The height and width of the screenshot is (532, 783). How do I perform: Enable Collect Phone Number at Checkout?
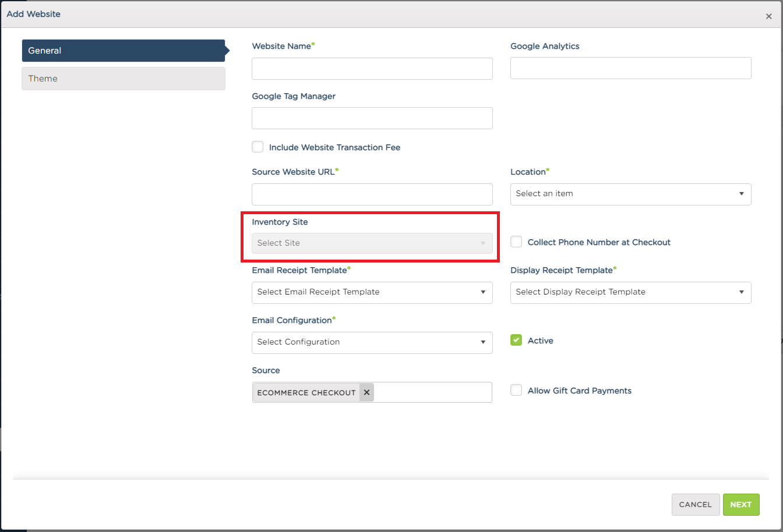[516, 242]
